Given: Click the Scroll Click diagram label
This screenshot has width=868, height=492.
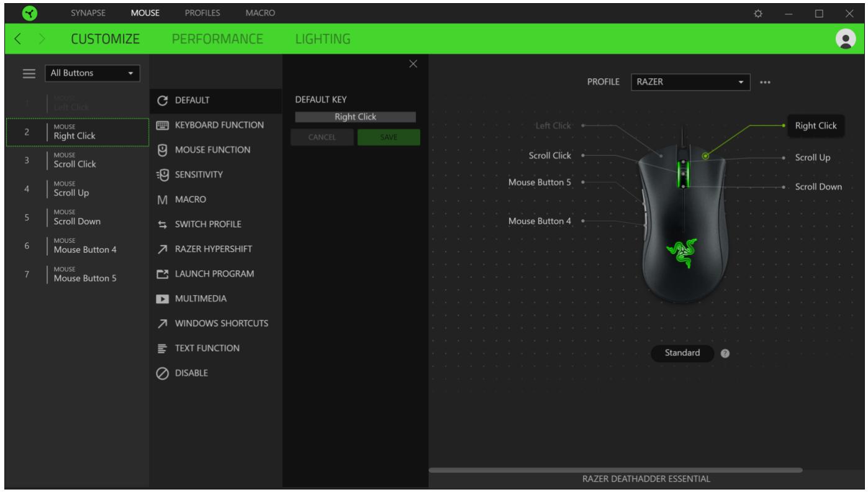Looking at the screenshot, I should pos(549,155).
